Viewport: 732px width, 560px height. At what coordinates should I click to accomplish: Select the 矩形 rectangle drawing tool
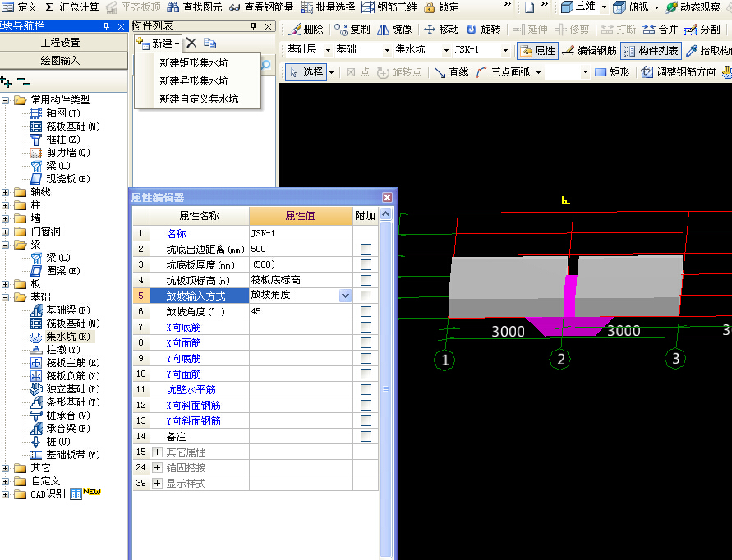612,72
